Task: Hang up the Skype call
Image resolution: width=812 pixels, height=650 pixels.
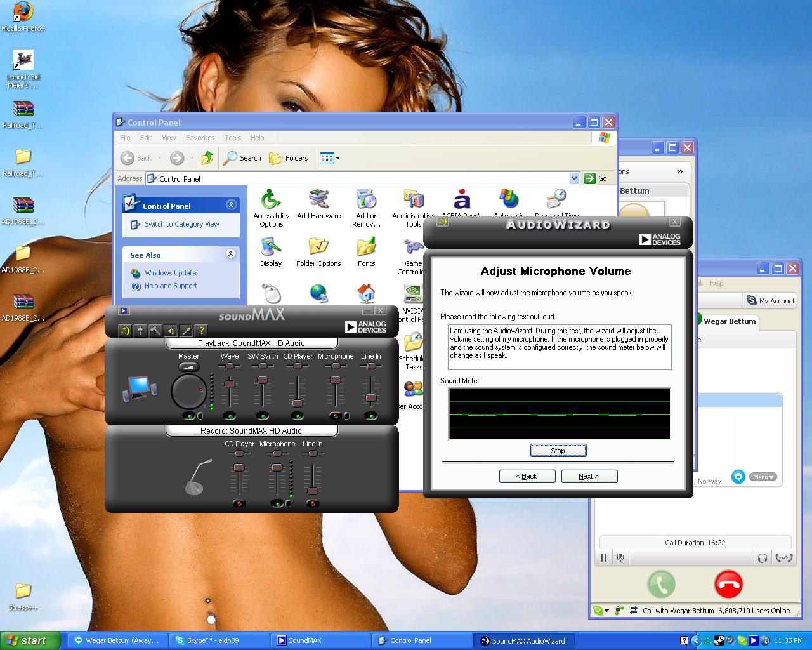Action: coord(728,585)
